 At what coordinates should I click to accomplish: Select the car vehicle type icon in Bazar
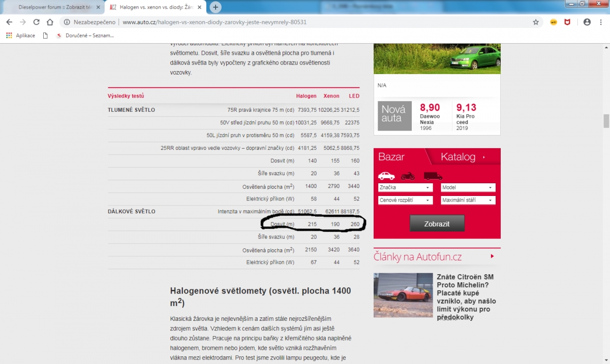tap(386, 176)
